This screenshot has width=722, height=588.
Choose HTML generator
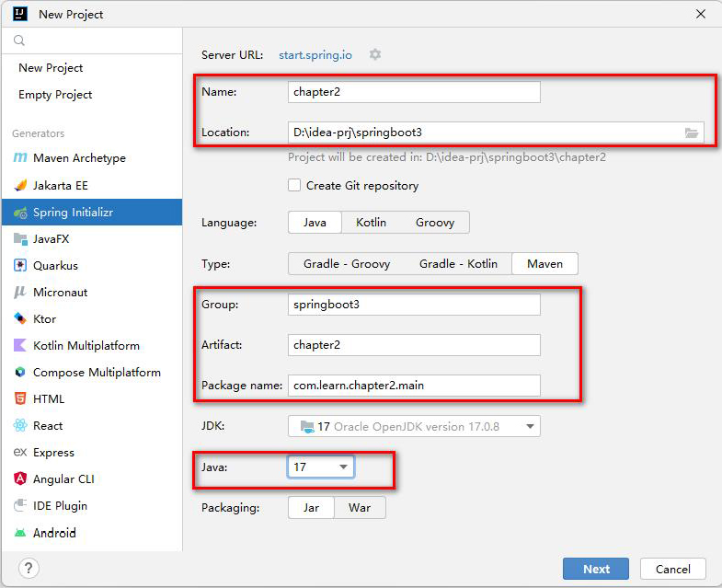point(92,398)
